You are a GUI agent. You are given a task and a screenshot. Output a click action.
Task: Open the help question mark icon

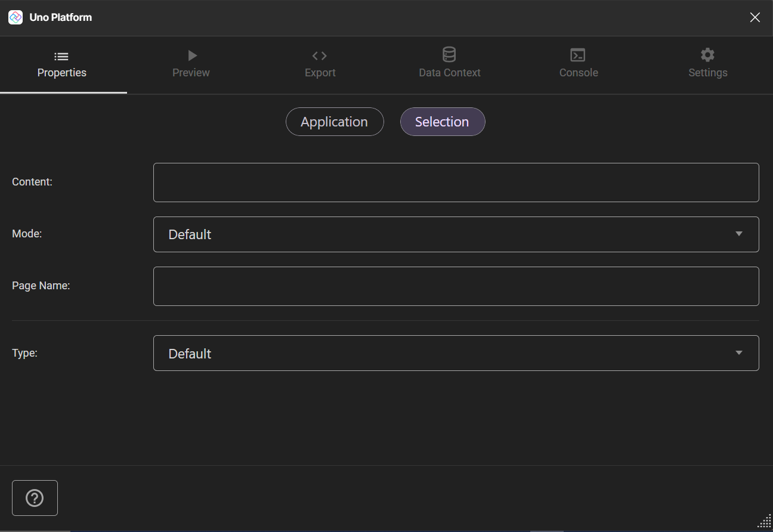pyautogui.click(x=35, y=497)
